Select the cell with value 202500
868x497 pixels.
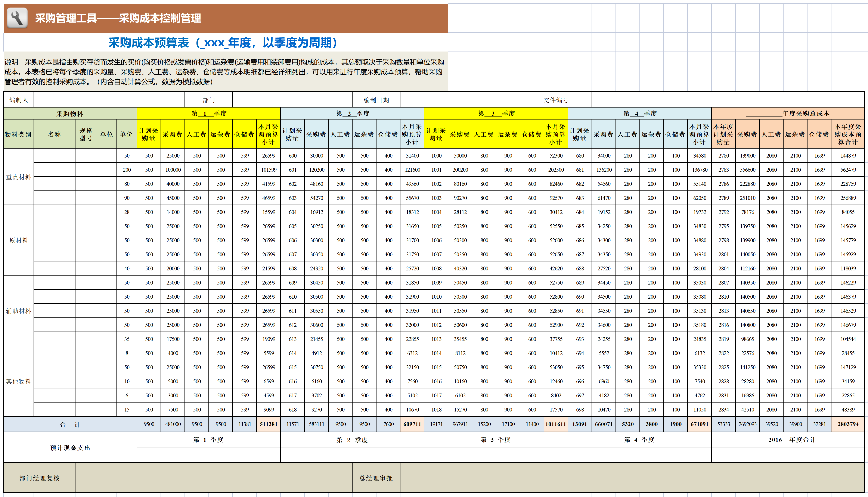point(556,170)
